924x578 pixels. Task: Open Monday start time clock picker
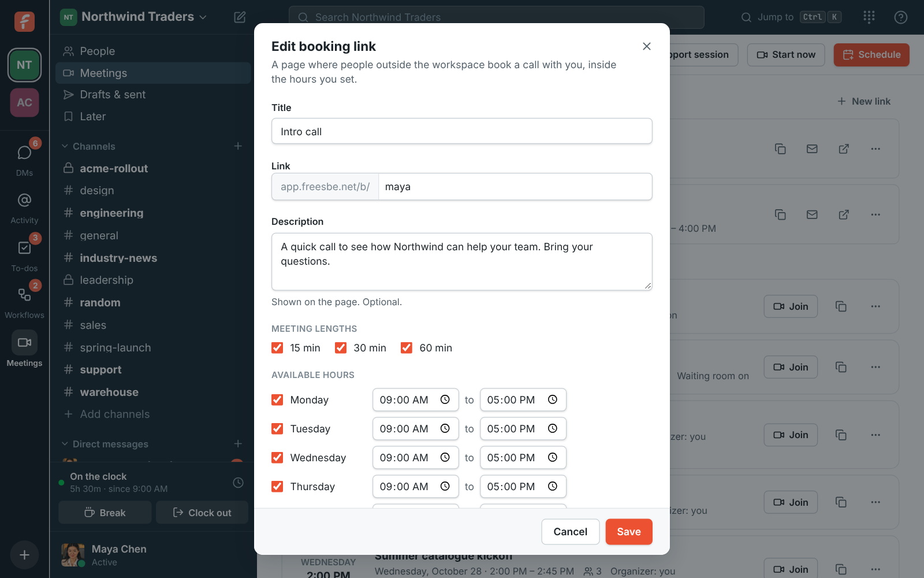(x=445, y=399)
